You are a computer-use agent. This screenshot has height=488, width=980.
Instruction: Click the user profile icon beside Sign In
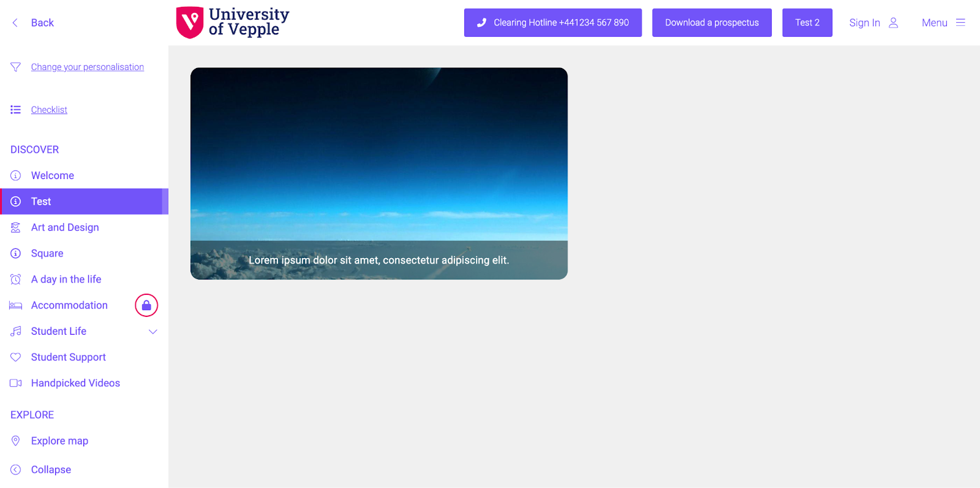tap(894, 23)
